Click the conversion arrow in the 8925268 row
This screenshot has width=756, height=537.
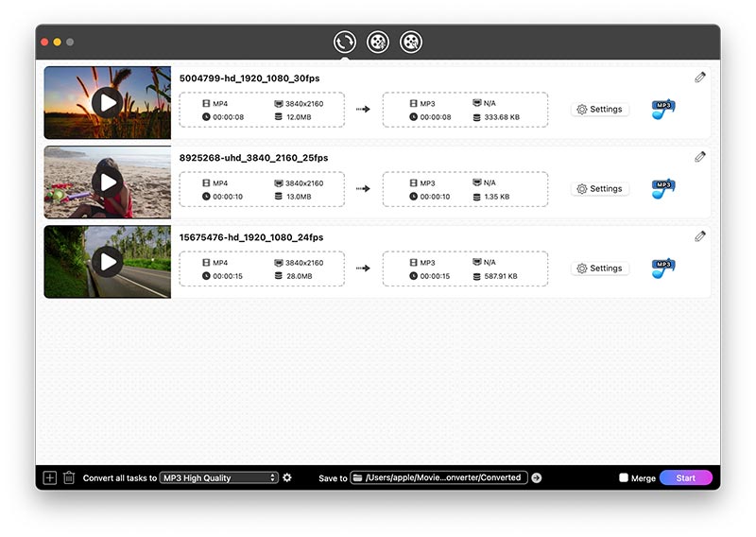tap(363, 189)
